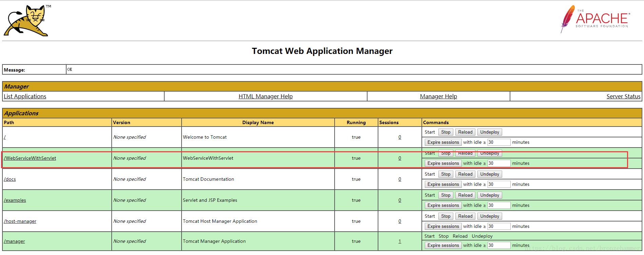View the 1 session of Tomcat Manager
Image resolution: width=644 pixels, height=255 pixels.
(400, 241)
